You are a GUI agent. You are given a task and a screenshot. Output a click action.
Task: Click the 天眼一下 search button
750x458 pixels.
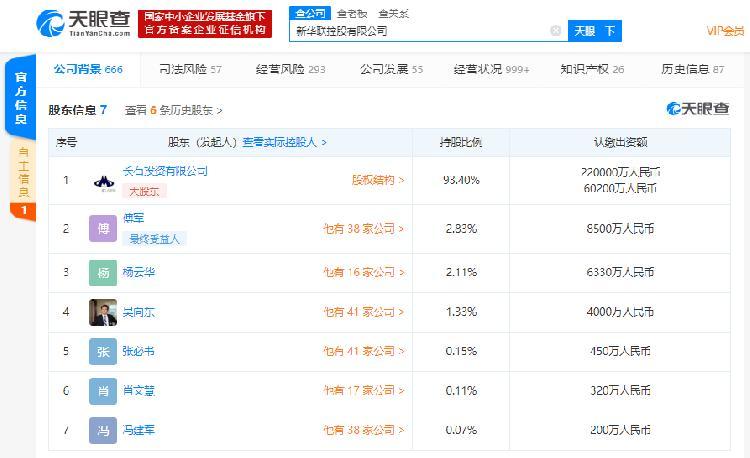pos(595,31)
